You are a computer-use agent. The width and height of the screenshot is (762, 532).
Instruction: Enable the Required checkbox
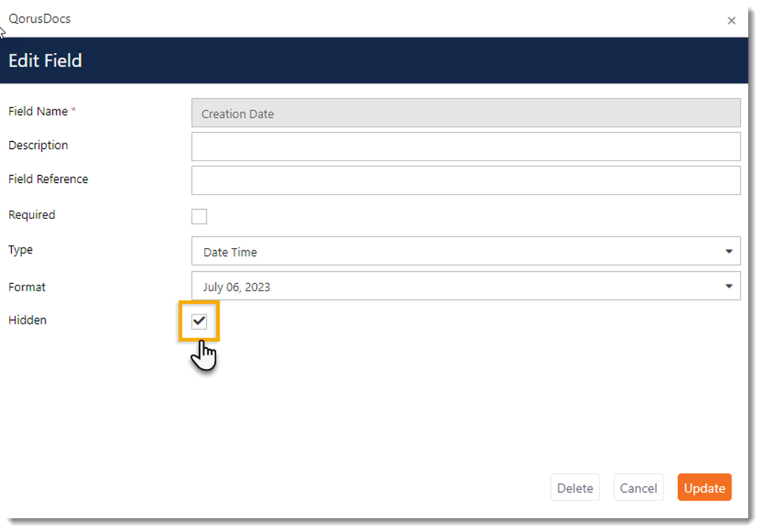pyautogui.click(x=199, y=216)
